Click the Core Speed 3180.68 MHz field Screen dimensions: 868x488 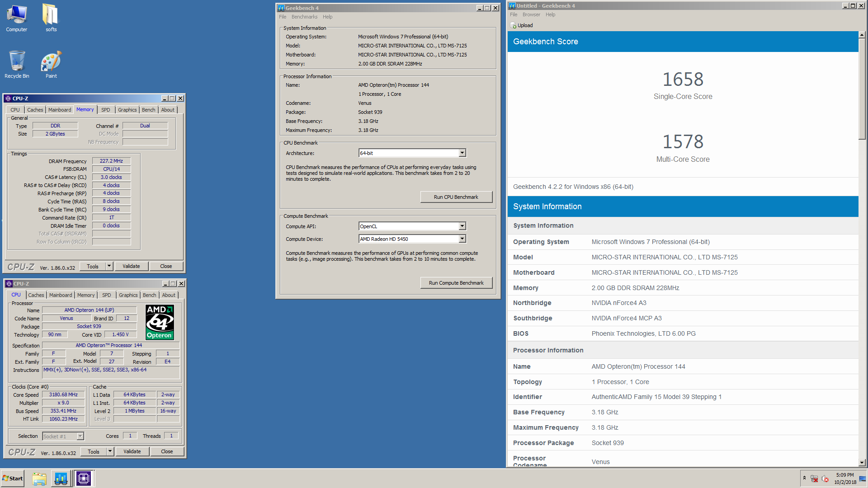tap(63, 394)
